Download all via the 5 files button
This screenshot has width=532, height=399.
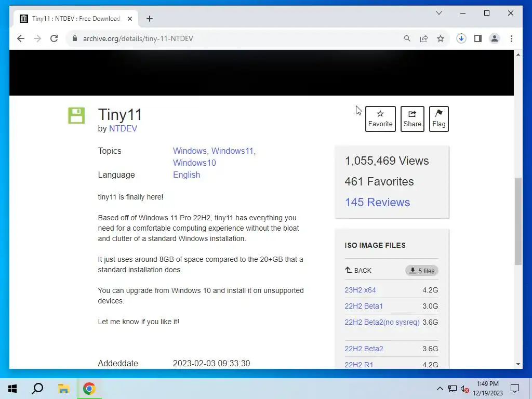[422, 271]
